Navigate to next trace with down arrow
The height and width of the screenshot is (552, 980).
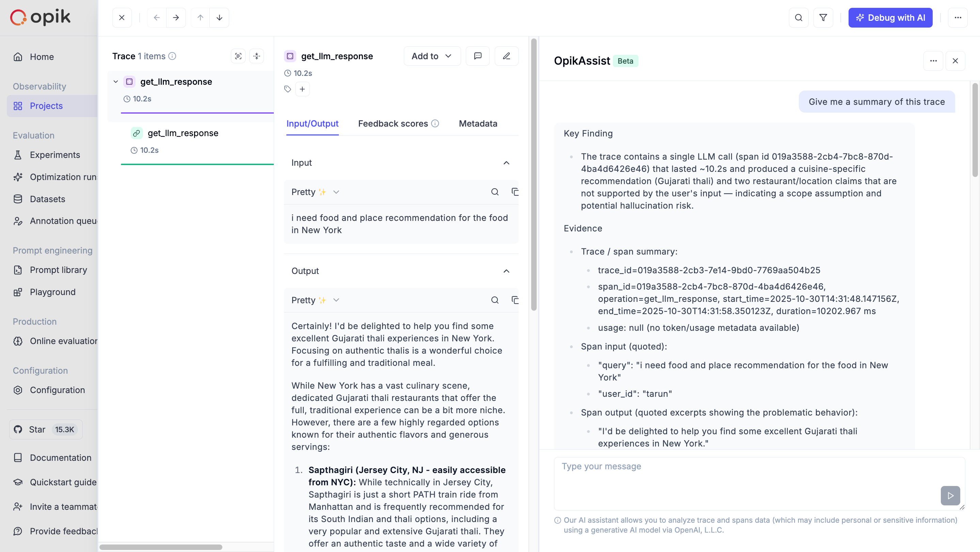[220, 17]
